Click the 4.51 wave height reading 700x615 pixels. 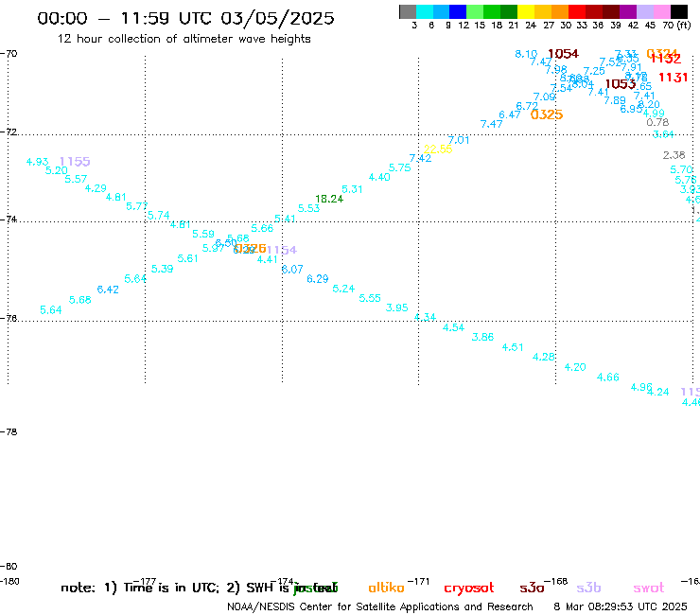coord(513,347)
